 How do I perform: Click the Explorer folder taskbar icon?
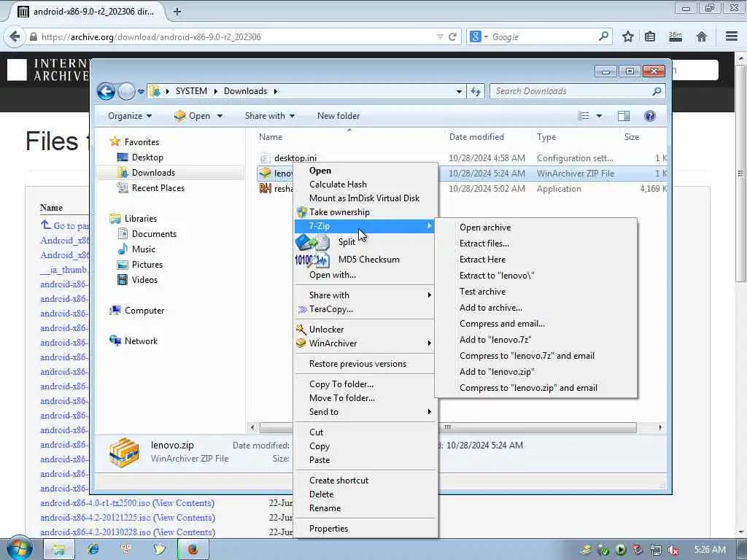[x=58, y=549]
